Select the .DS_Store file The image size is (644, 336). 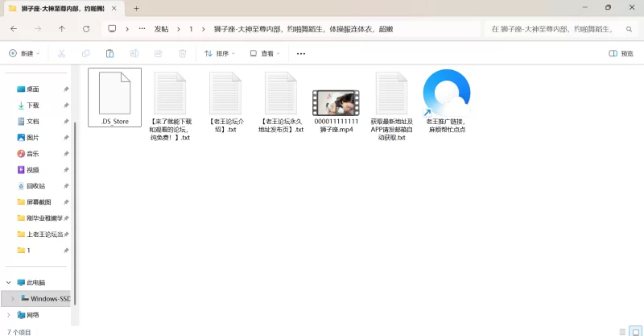point(114,97)
